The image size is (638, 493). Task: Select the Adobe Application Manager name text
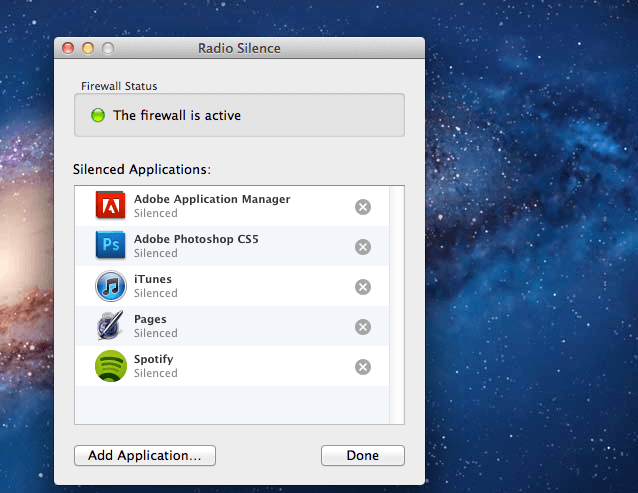pyautogui.click(x=212, y=199)
